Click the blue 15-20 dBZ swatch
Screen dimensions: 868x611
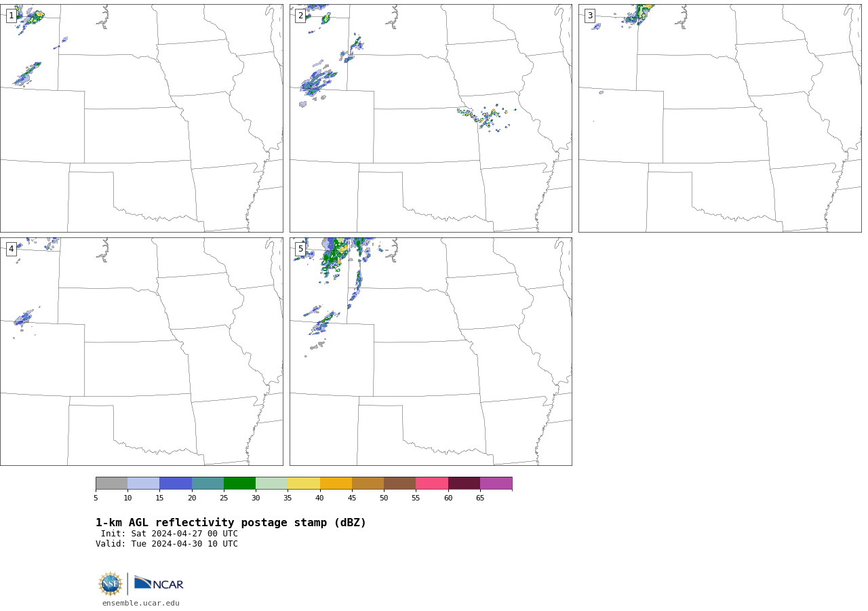point(176,484)
